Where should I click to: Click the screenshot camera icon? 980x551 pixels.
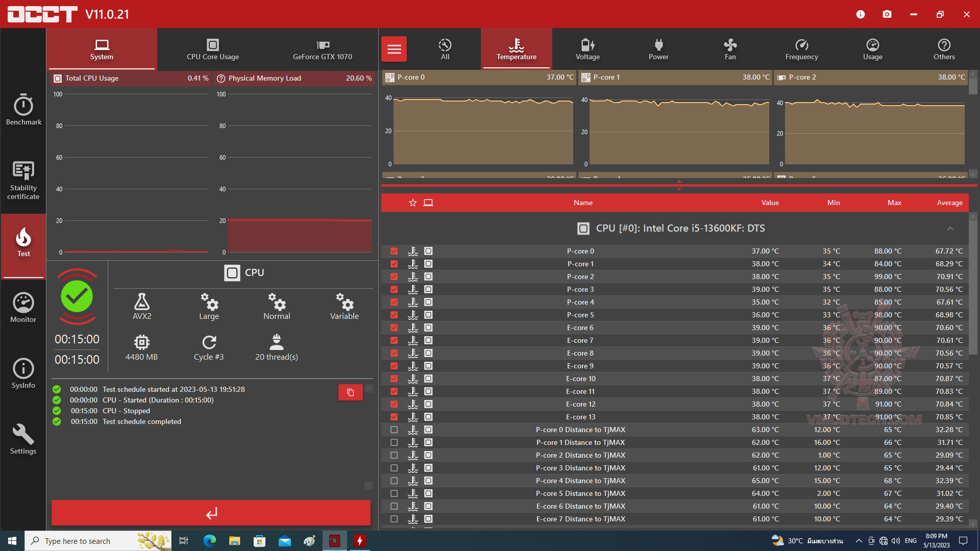[887, 14]
